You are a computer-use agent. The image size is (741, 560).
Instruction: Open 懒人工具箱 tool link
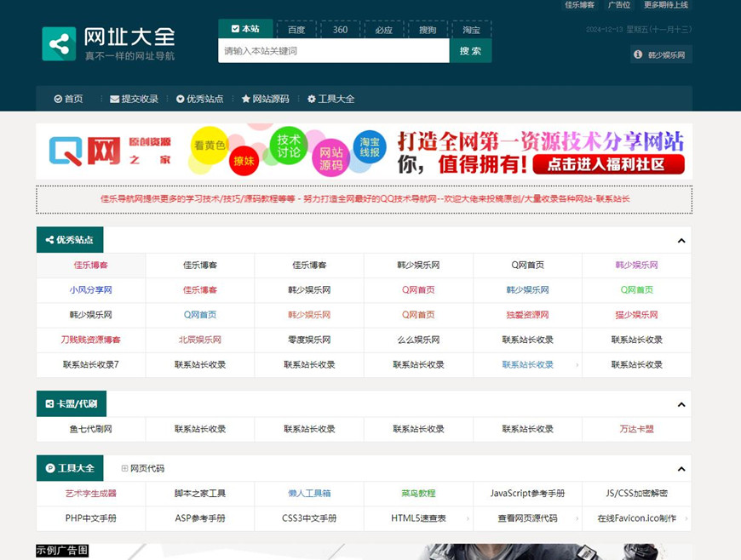tap(309, 494)
